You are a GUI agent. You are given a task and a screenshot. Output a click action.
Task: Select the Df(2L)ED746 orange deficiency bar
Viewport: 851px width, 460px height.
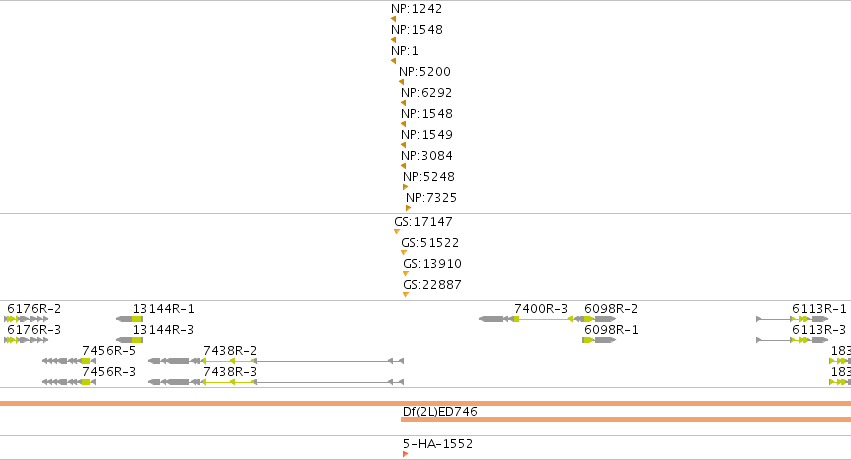[626, 419]
